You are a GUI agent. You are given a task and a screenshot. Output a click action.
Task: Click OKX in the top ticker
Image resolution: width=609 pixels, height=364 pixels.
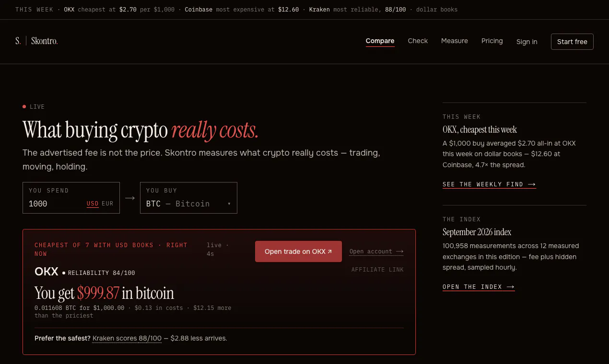tap(69, 10)
